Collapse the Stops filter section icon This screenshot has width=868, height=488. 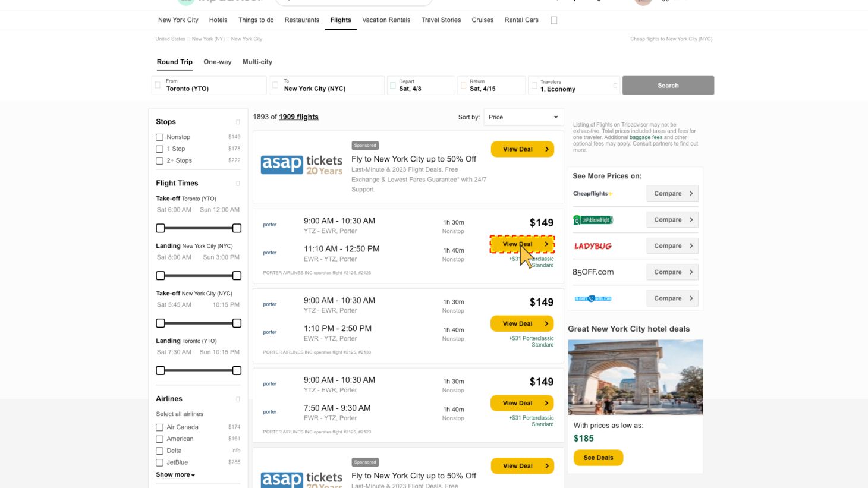(x=238, y=122)
